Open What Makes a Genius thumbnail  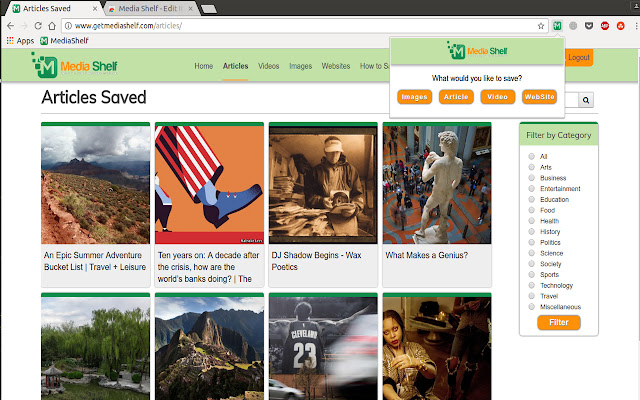click(437, 185)
